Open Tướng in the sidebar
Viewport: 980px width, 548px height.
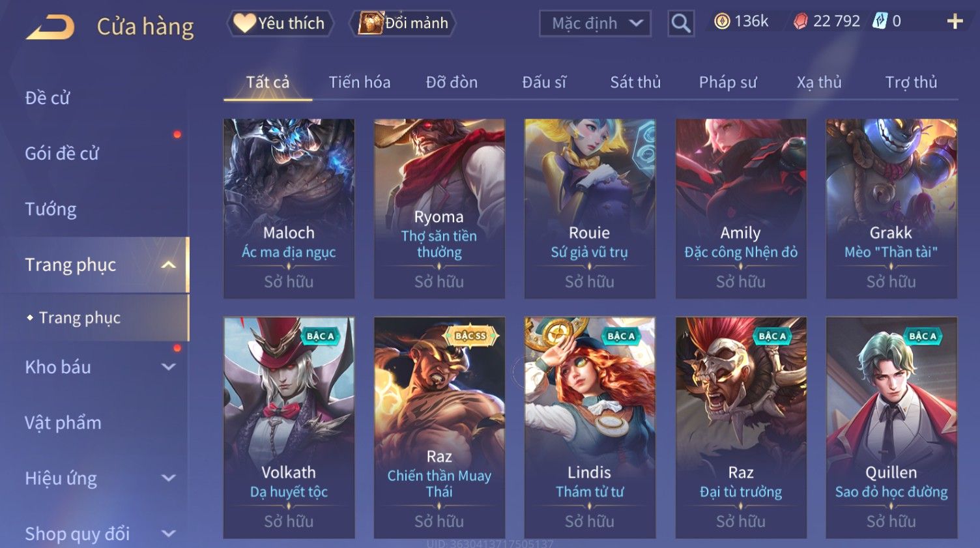(51, 209)
